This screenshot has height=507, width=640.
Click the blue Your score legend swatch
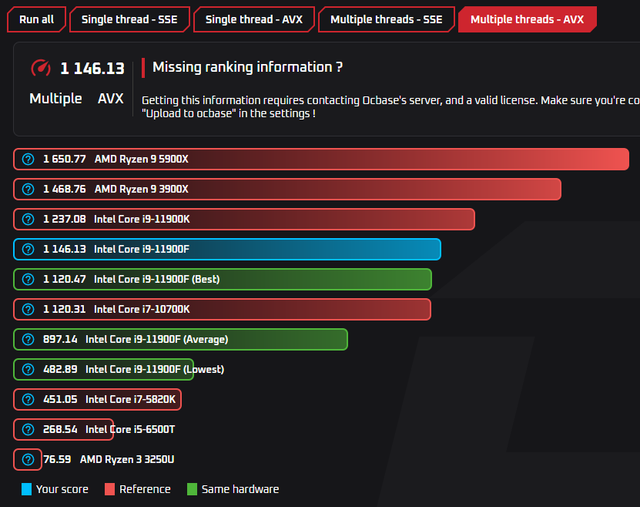(27, 489)
